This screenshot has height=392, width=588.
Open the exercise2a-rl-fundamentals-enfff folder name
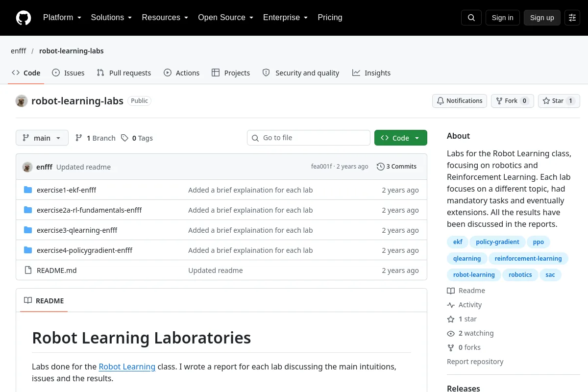click(89, 210)
